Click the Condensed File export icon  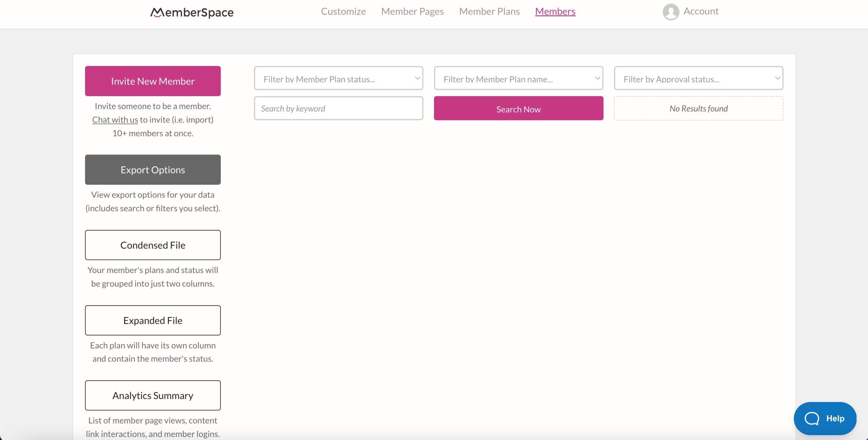point(153,245)
